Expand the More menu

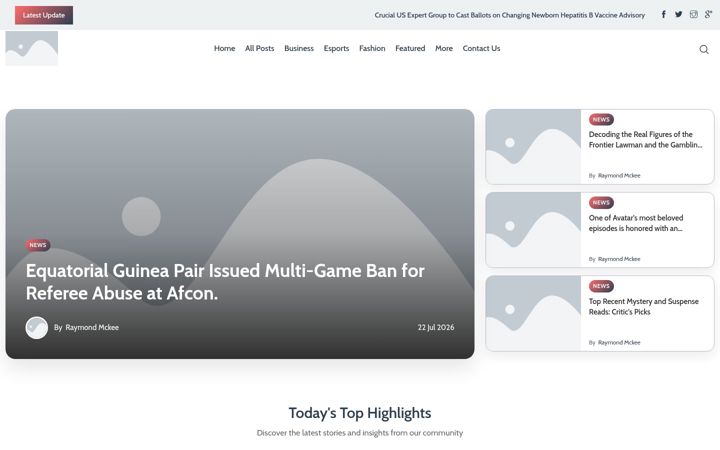444,48
